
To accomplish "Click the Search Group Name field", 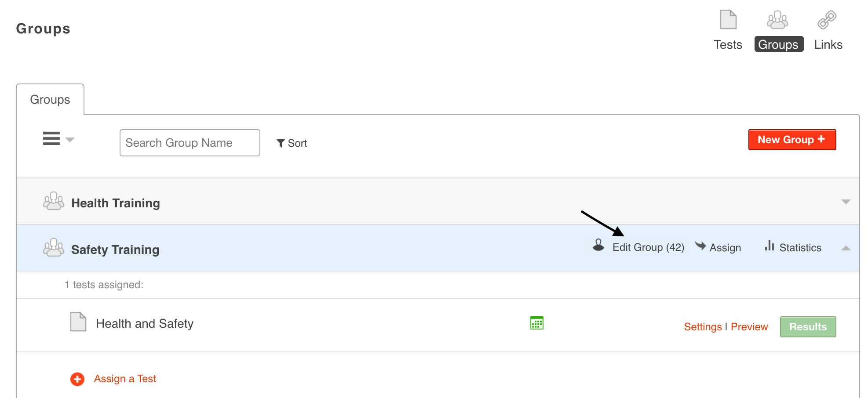I will (190, 143).
